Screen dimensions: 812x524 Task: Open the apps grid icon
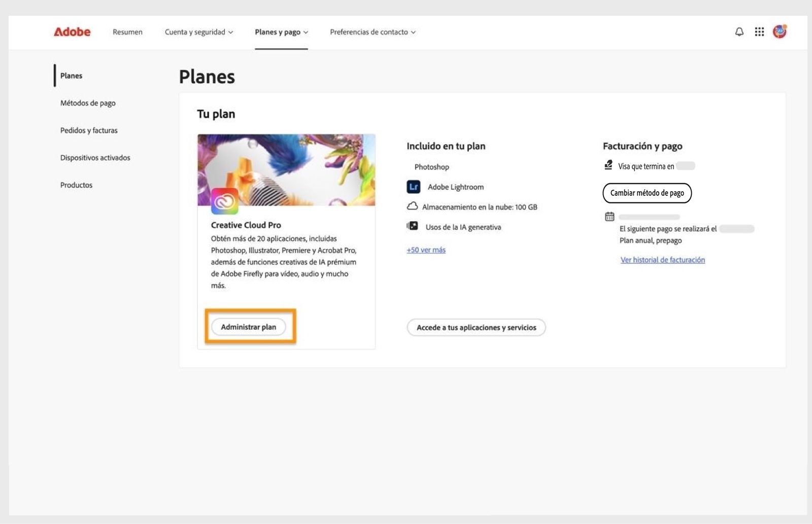759,32
